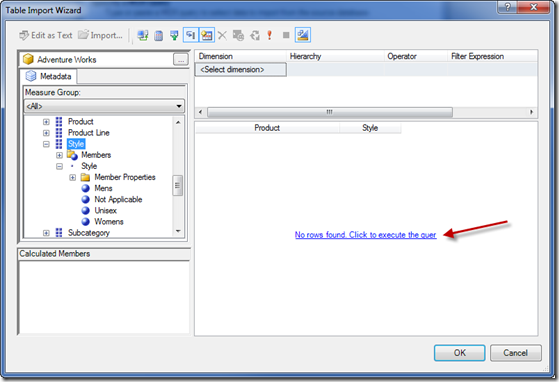This screenshot has width=559, height=382.
Task: Click the dialog Help question mark button
Action: pos(507,7)
